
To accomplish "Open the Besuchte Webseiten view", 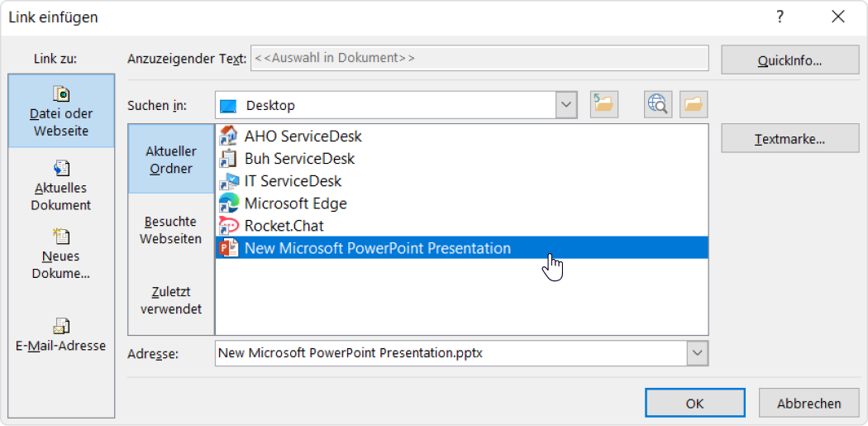I will coord(171,230).
